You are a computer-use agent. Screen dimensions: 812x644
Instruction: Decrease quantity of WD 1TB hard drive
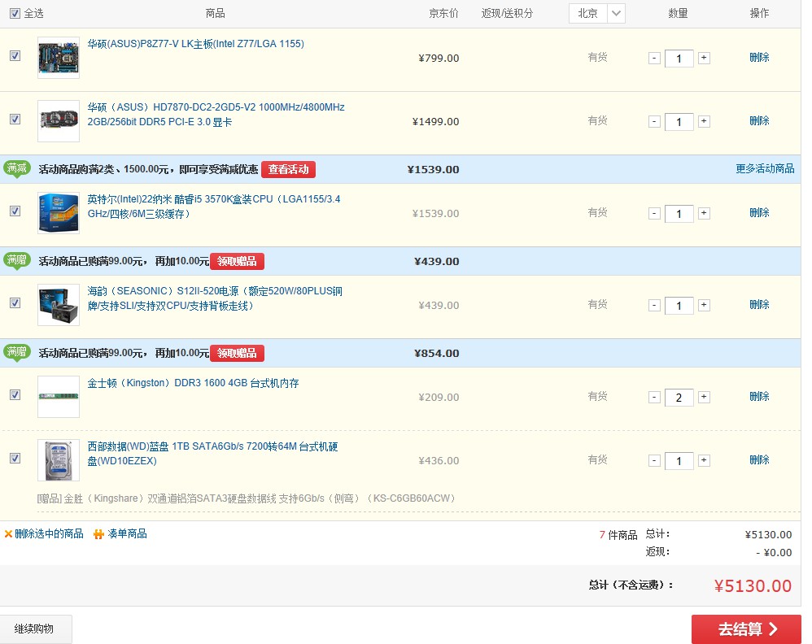coord(655,461)
